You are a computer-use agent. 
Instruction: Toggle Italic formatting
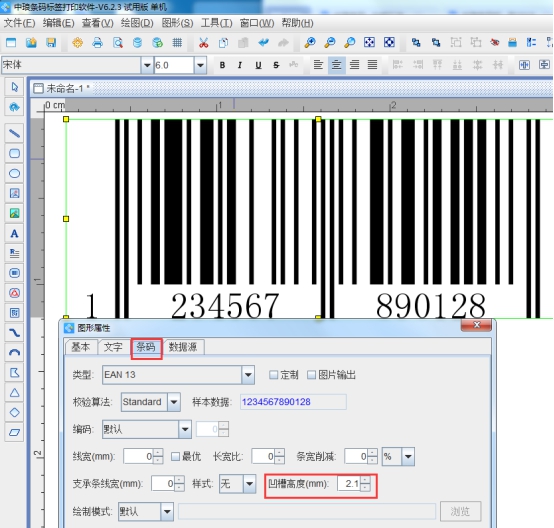[x=240, y=65]
